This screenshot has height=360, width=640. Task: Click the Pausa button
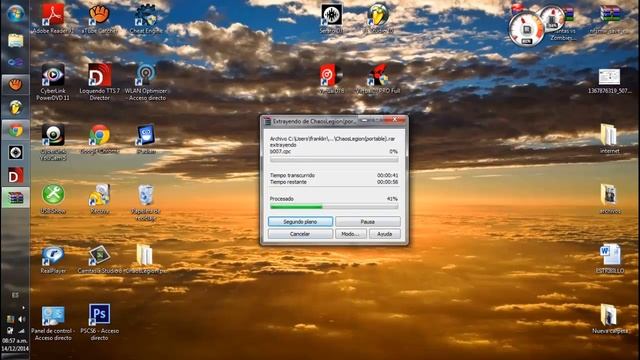pyautogui.click(x=368, y=222)
